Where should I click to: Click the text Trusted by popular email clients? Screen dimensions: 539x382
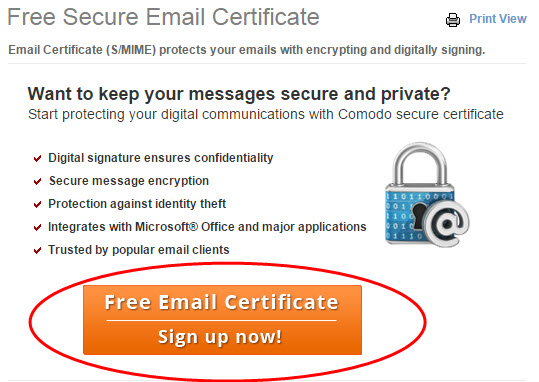point(139,250)
